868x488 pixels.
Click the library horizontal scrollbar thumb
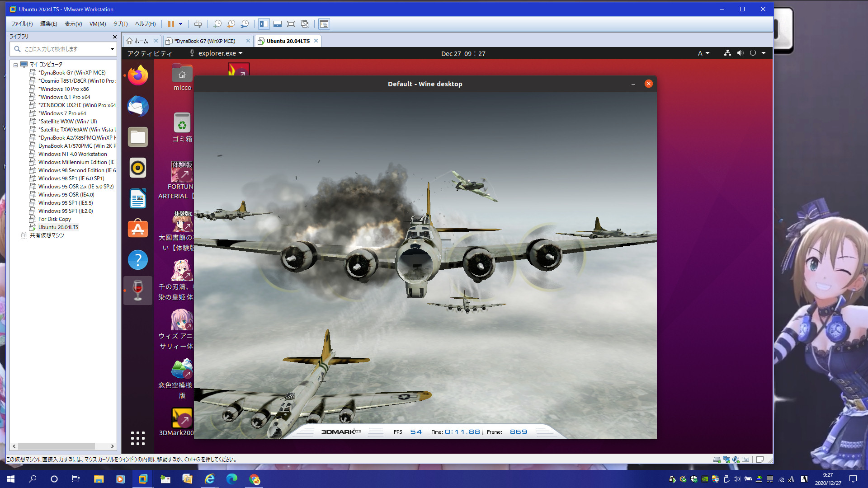56,446
